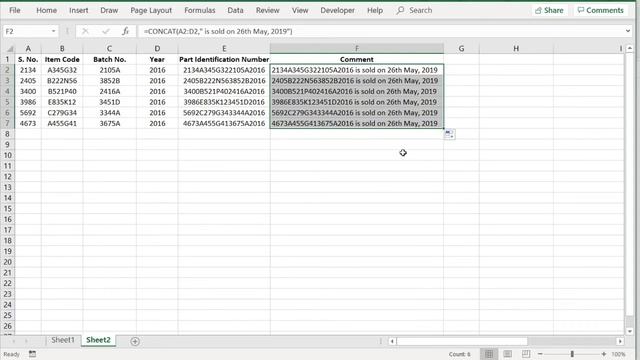Open the Insert ribbon tab
640x360 pixels.
(x=78, y=10)
